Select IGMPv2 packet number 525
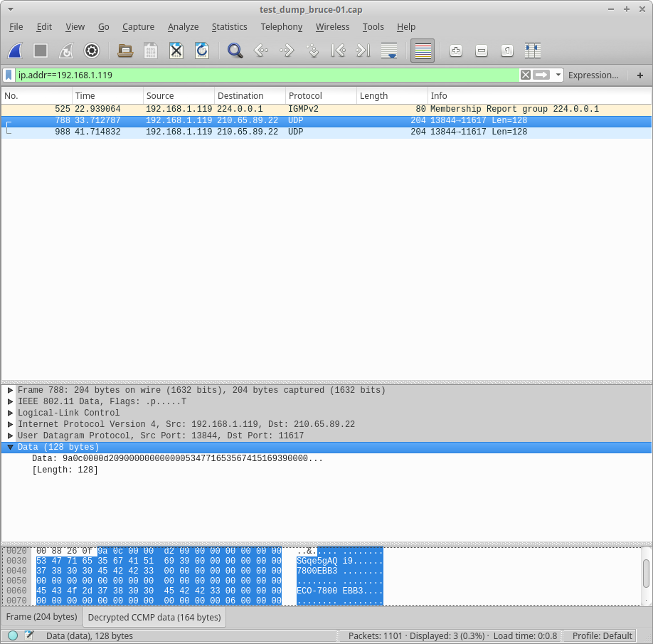653x644 pixels. coord(326,109)
